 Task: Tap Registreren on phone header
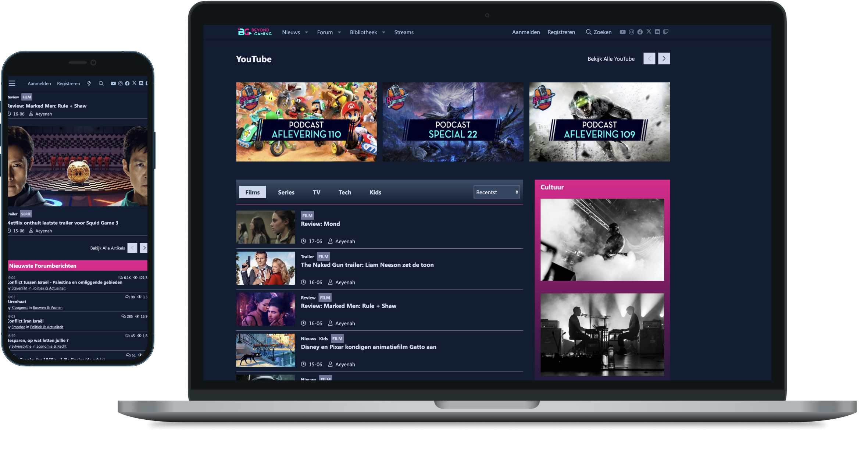coord(68,84)
